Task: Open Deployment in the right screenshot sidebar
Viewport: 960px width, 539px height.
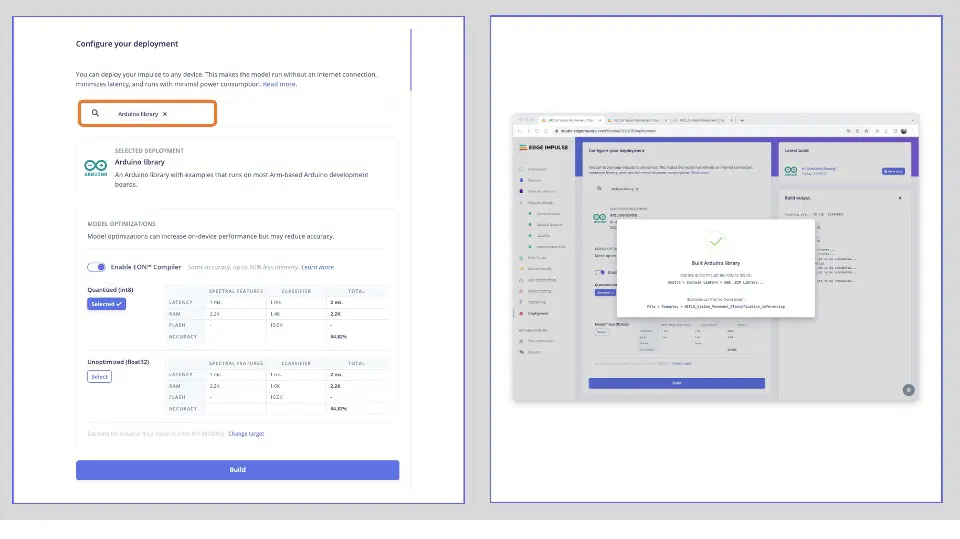Action: pyautogui.click(x=537, y=313)
